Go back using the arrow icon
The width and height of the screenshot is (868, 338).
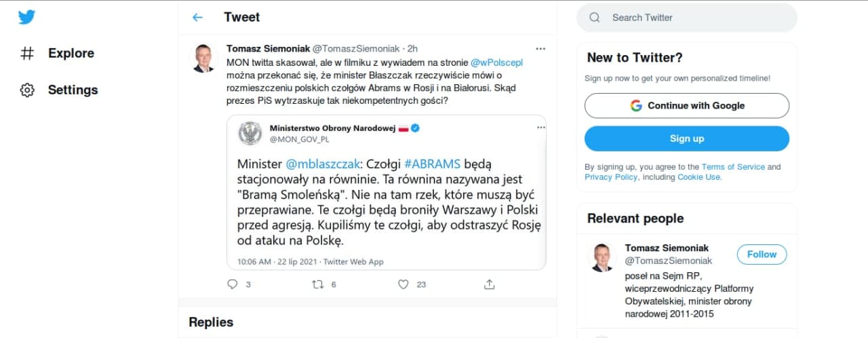point(197,17)
